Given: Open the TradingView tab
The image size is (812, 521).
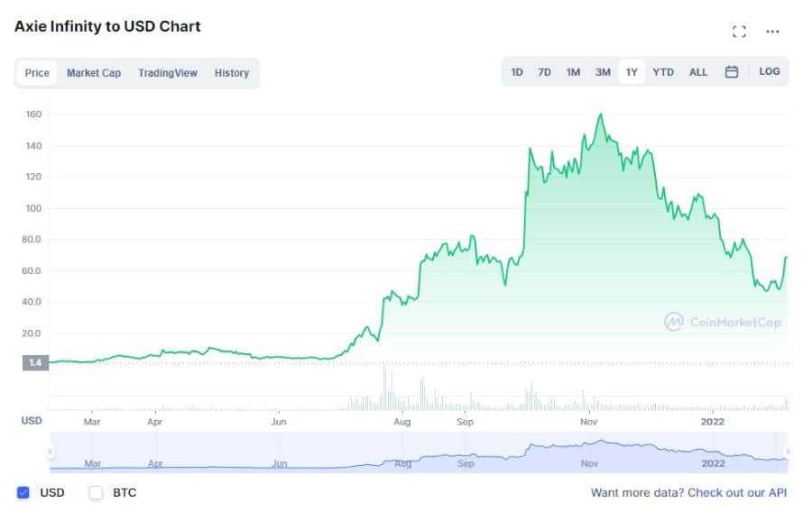Looking at the screenshot, I should tap(168, 73).
